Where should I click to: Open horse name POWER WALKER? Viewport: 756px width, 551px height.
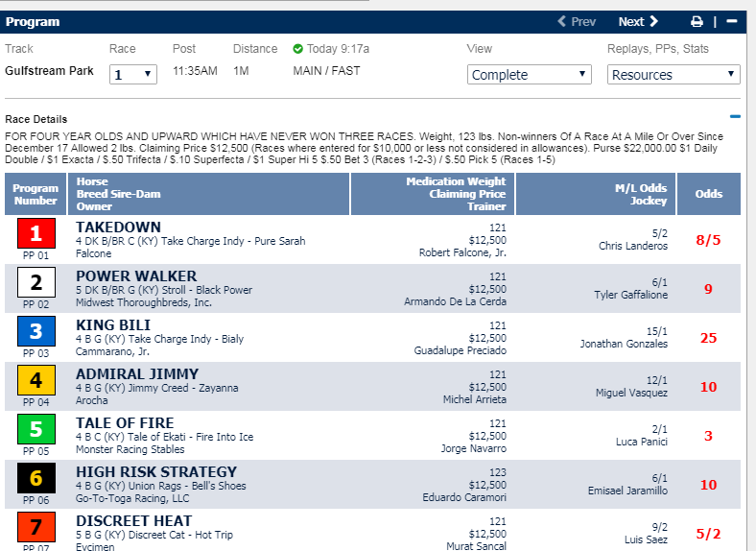[136, 276]
